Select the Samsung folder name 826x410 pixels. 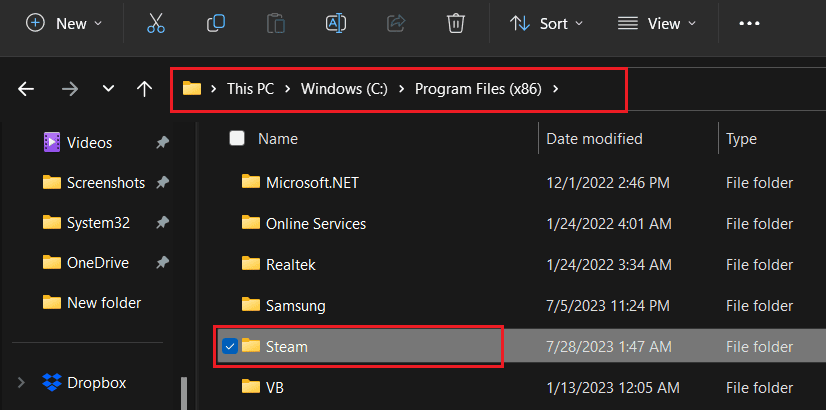point(296,306)
